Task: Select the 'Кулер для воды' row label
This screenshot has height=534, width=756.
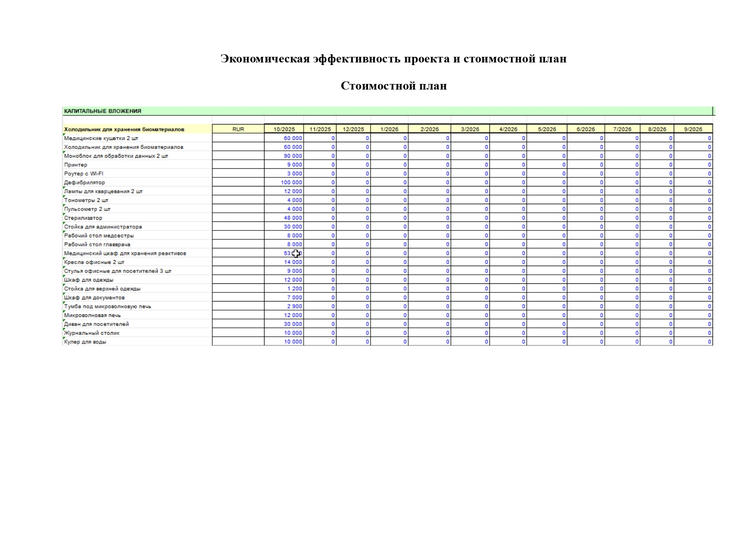Action: pos(85,342)
